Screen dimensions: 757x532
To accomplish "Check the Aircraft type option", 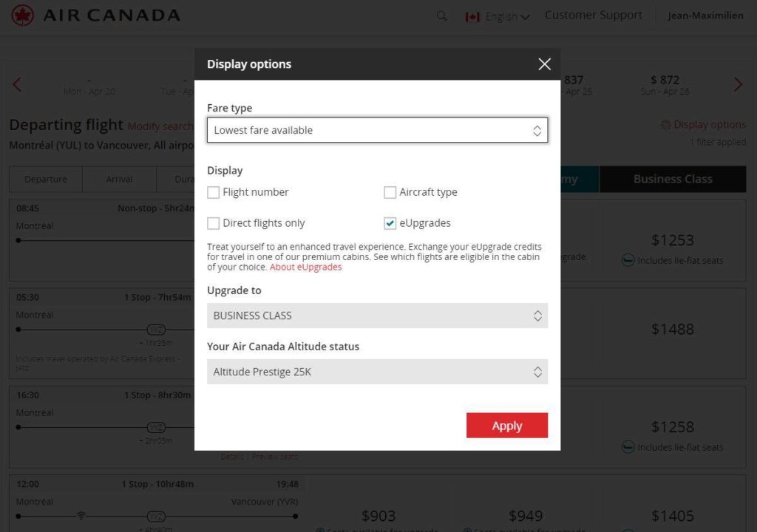I will [390, 192].
